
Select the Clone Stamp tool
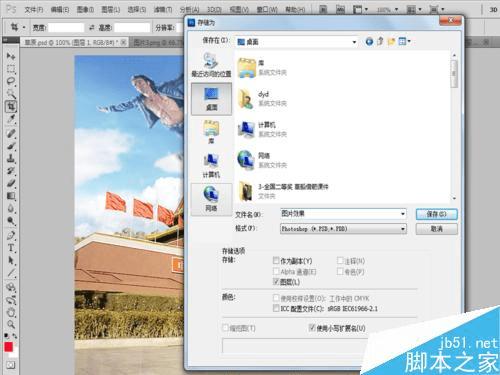pyautogui.click(x=11, y=158)
